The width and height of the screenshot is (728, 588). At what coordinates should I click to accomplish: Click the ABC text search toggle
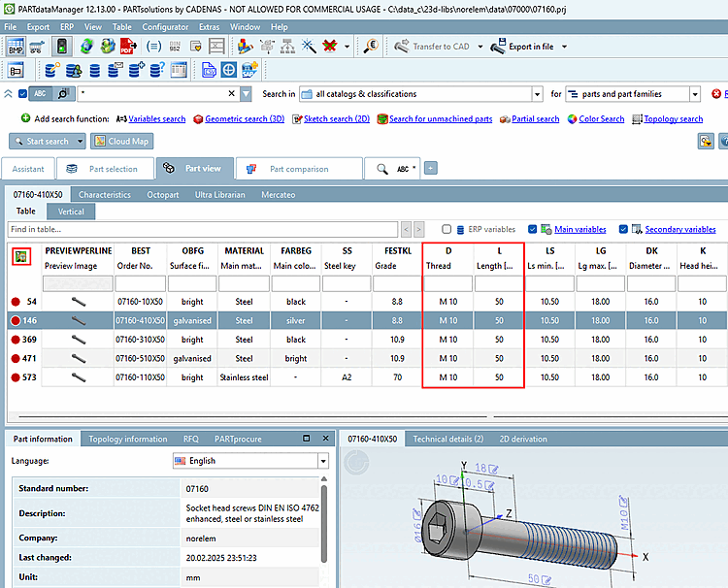[41, 94]
